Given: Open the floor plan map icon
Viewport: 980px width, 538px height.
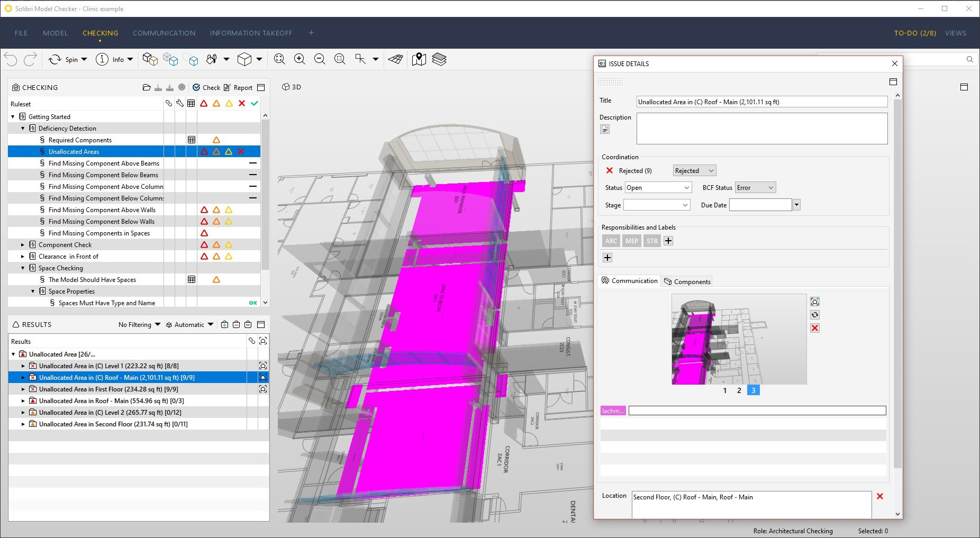Looking at the screenshot, I should click(419, 59).
